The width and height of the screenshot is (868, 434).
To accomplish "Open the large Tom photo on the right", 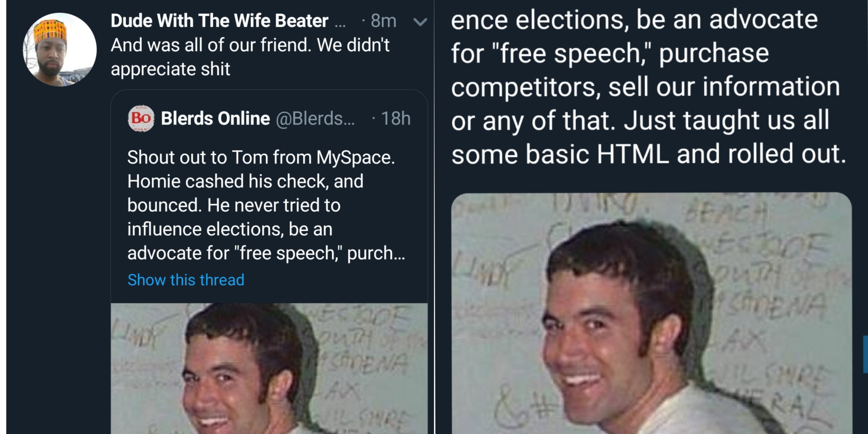I will point(651,313).
